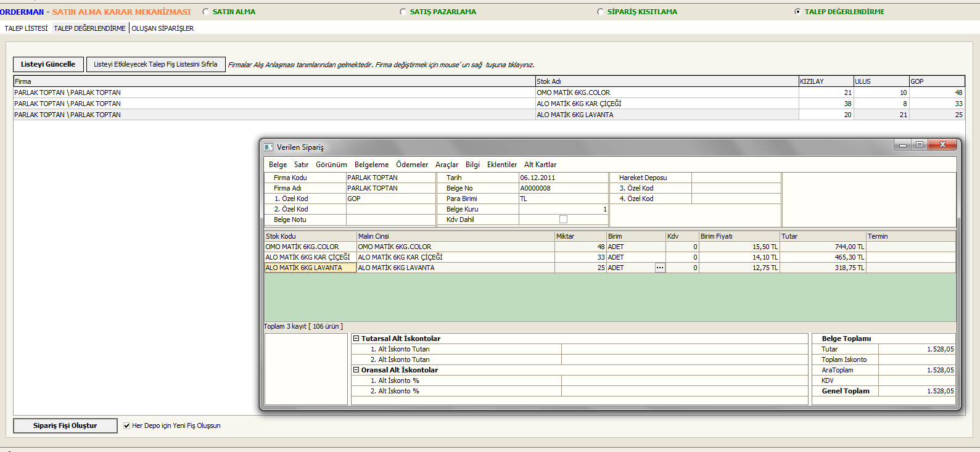Viewport: 980px width, 452px height.
Task: Open the Araçlar menu
Action: tap(447, 165)
